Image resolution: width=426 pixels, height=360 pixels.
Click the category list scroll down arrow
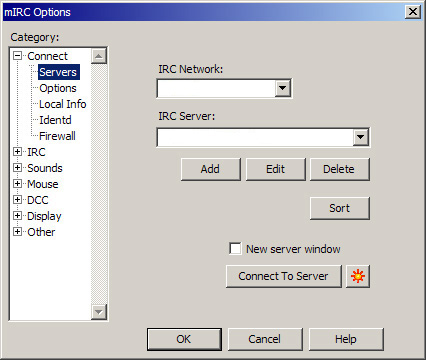point(99,312)
